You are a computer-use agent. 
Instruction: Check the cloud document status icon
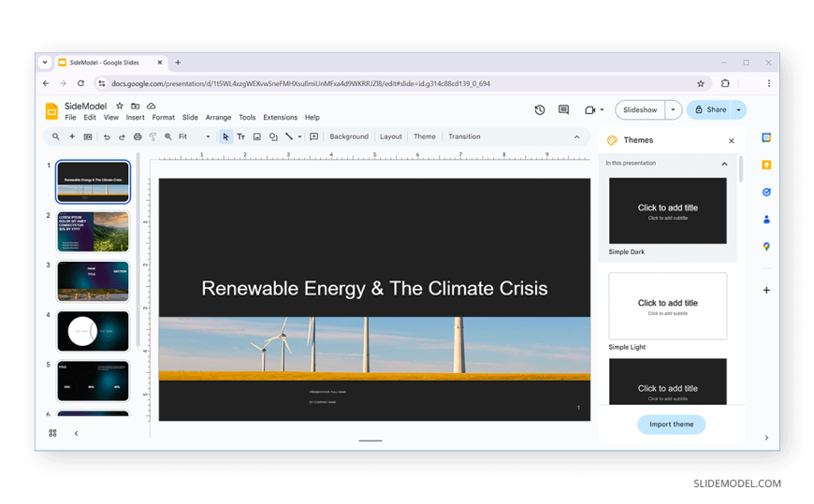[151, 106]
